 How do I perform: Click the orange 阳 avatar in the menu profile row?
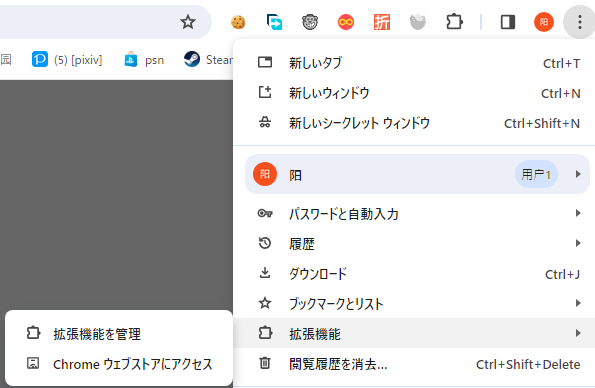click(265, 174)
